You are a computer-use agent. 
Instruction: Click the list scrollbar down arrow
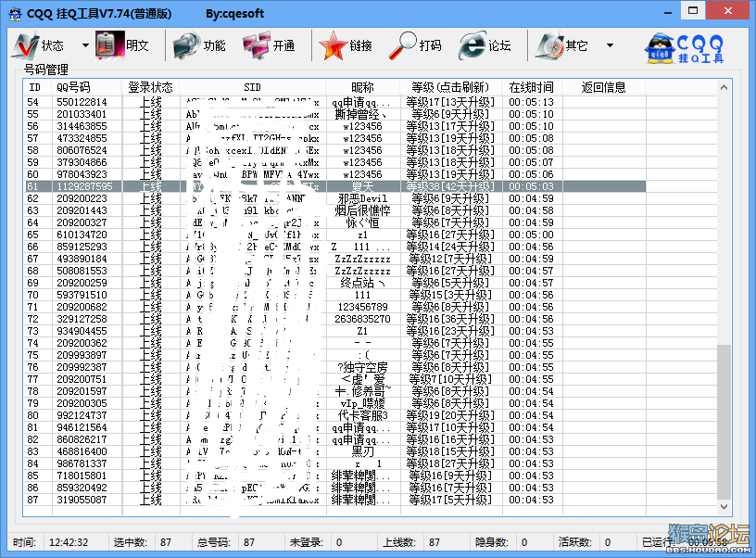[724, 507]
